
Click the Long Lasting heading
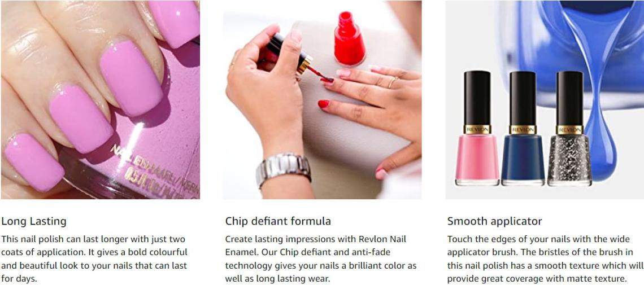tap(34, 221)
